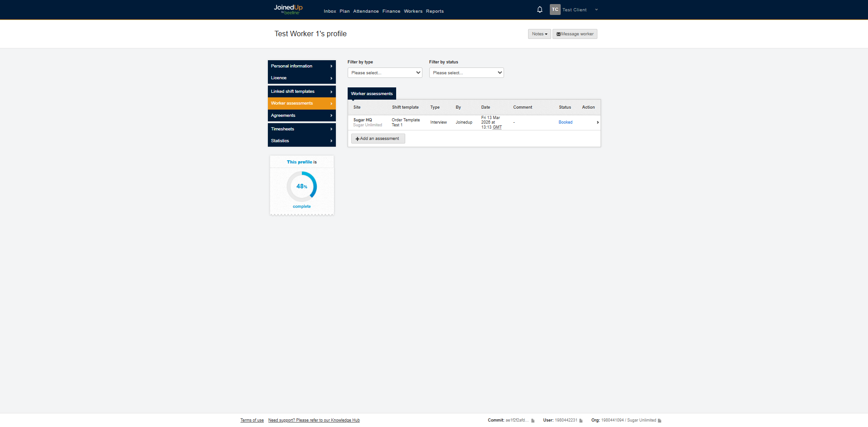This screenshot has height=427, width=868.
Task: Click the JoinedUp logo
Action: click(288, 9)
